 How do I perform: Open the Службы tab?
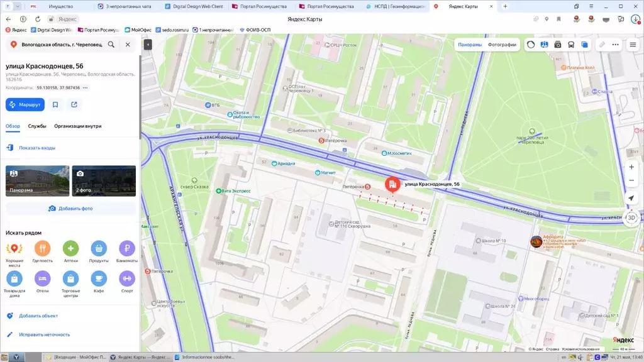point(37,126)
